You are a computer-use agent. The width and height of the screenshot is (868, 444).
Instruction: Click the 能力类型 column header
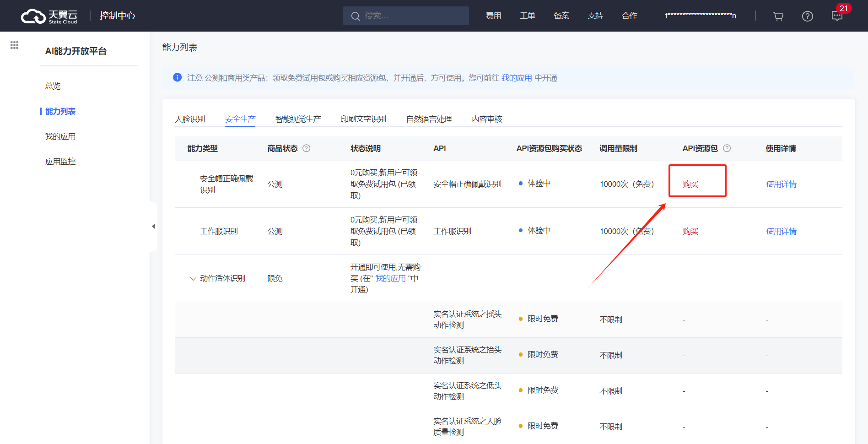point(202,148)
